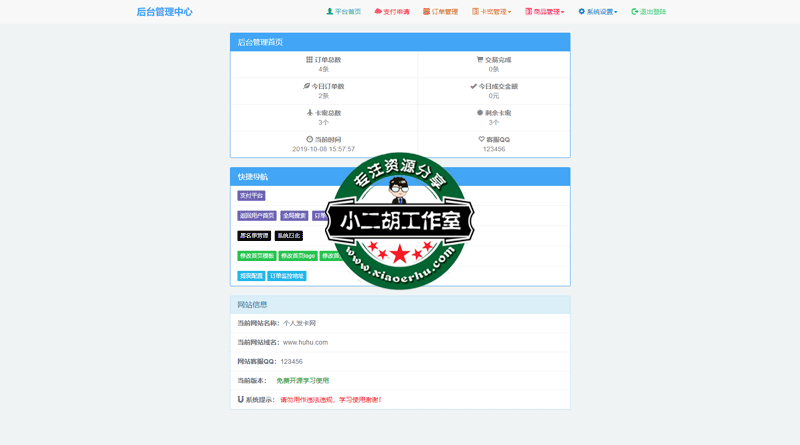The image size is (800, 445).
Task: Click the circle icon beside 剩余卡密
Action: click(480, 113)
